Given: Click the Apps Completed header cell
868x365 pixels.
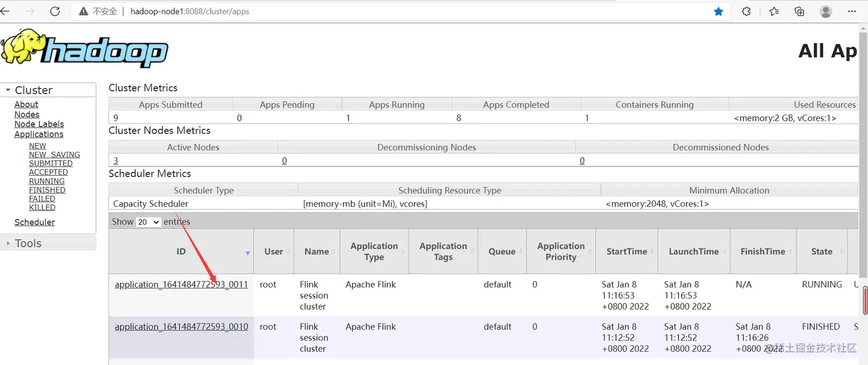Looking at the screenshot, I should (x=516, y=105).
